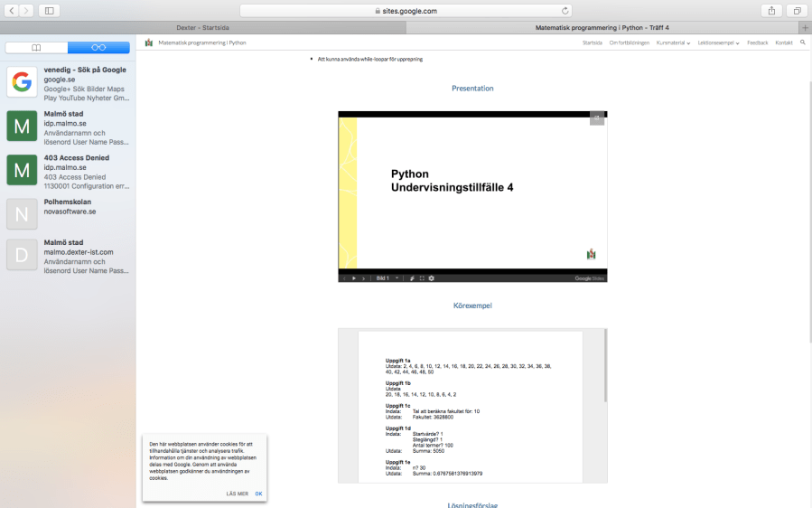Go to next slide in presentation
Screen dimensions: 812x508
[363, 278]
